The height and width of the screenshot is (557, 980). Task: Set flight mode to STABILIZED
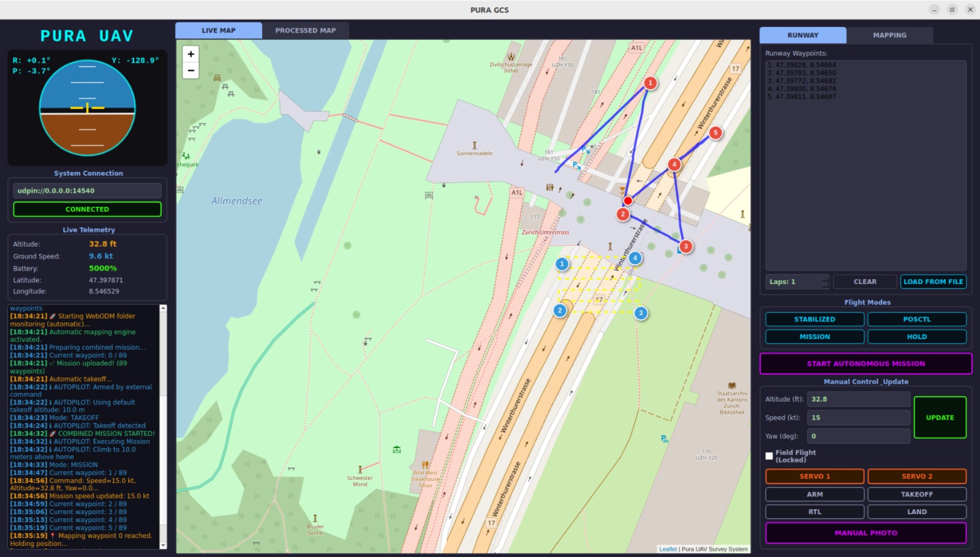pos(815,320)
